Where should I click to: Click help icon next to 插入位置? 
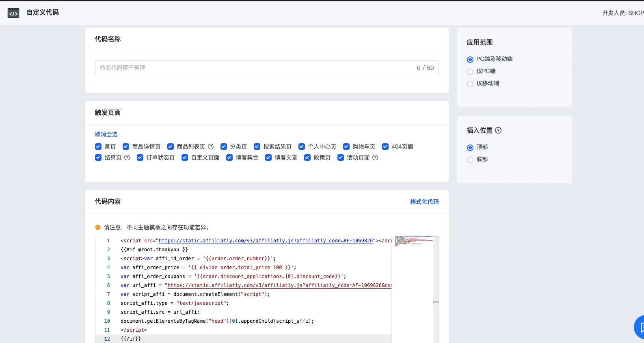(498, 130)
